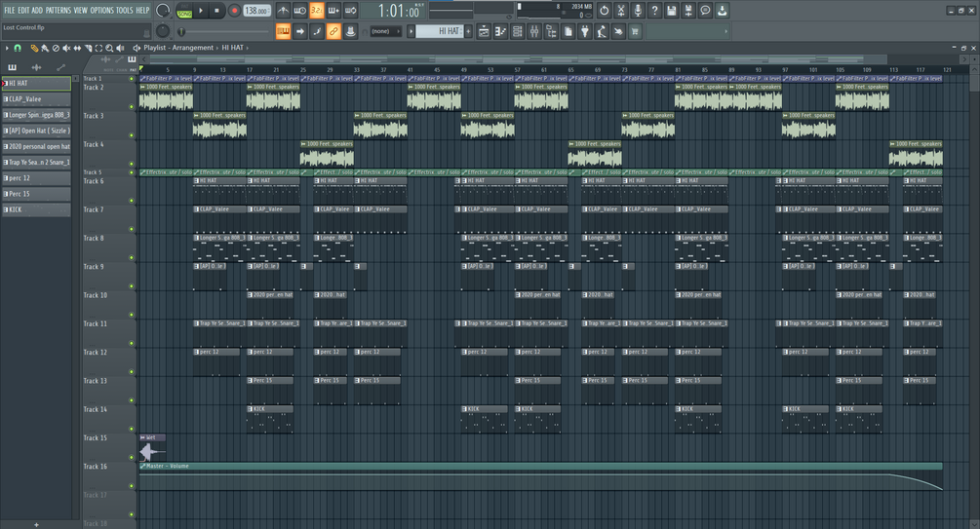The height and width of the screenshot is (529, 980).
Task: Enable wait for input before playing
Action: [300, 11]
